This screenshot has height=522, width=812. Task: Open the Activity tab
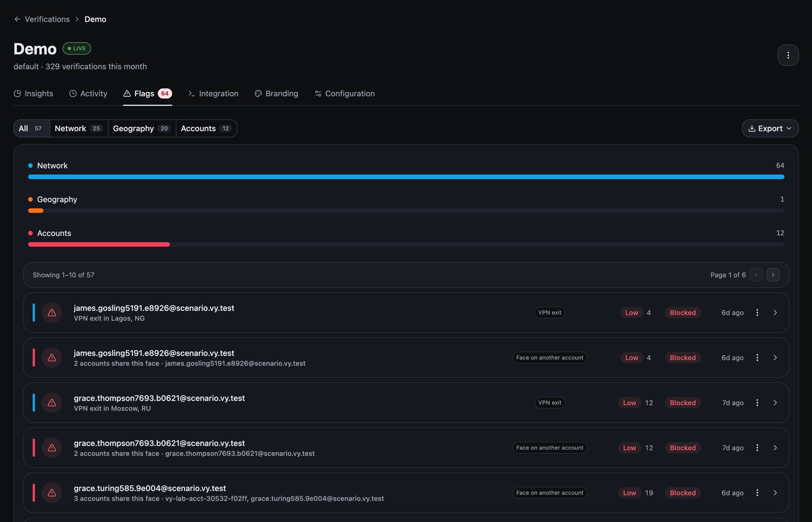point(88,93)
